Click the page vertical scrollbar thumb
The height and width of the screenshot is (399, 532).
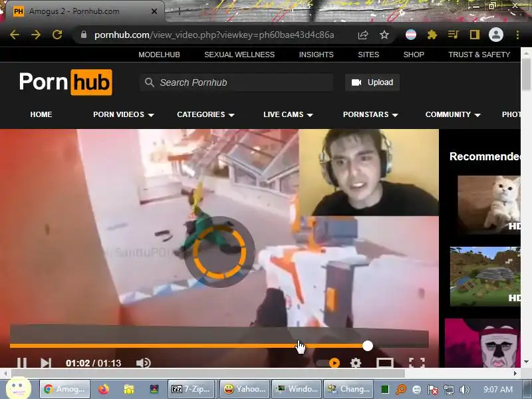526,74
